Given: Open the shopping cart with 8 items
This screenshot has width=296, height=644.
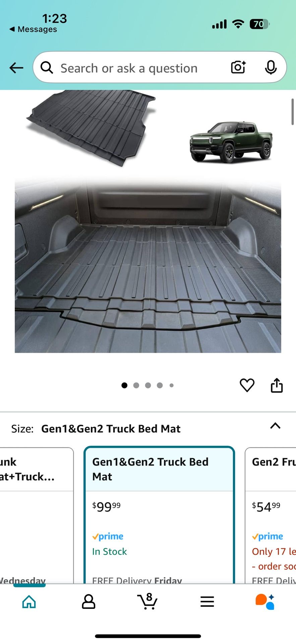Looking at the screenshot, I should 147,601.
